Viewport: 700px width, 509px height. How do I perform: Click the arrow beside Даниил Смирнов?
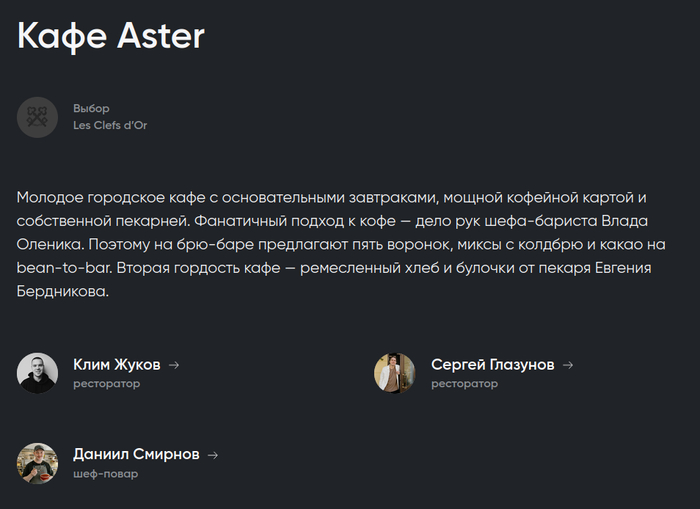click(213, 455)
